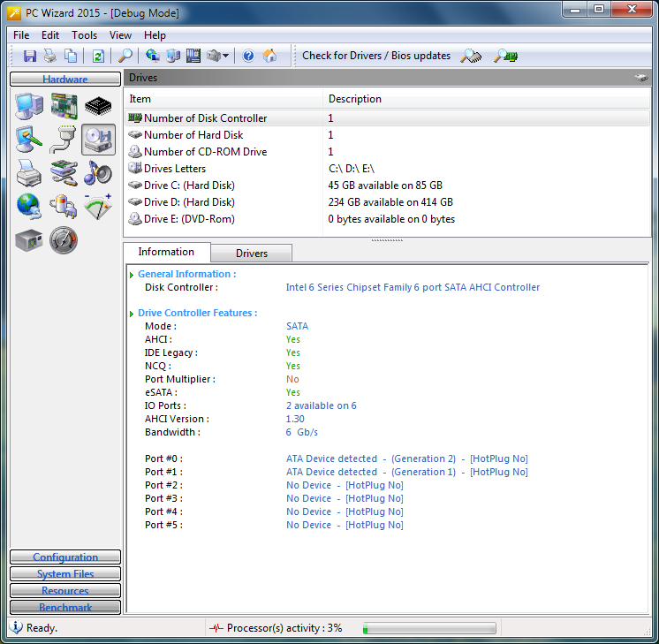Click the two computers toolbar icon
This screenshot has height=644, width=659.
pyautogui.click(x=173, y=56)
